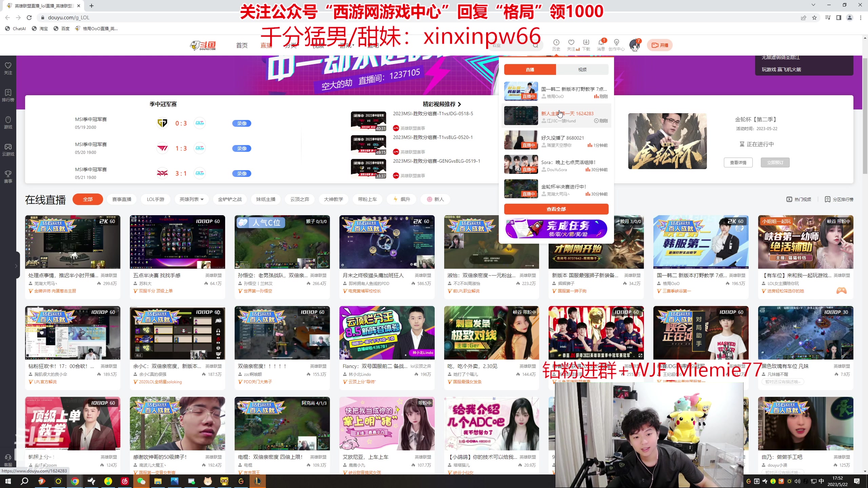Click the Chrome icon in the taskbar
The image size is (868, 488).
pos(75,481)
